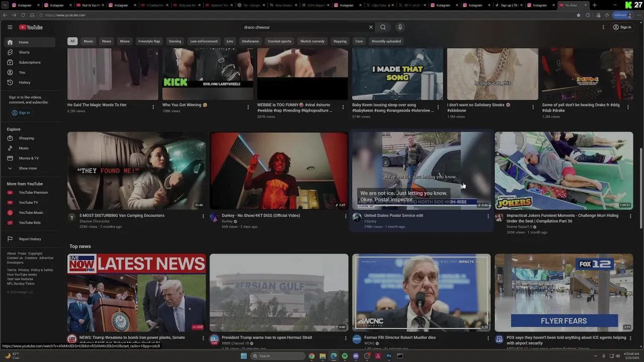Viewport: 644px width, 362px height.
Task: Open YouTube Kids link
Action: (x=30, y=223)
